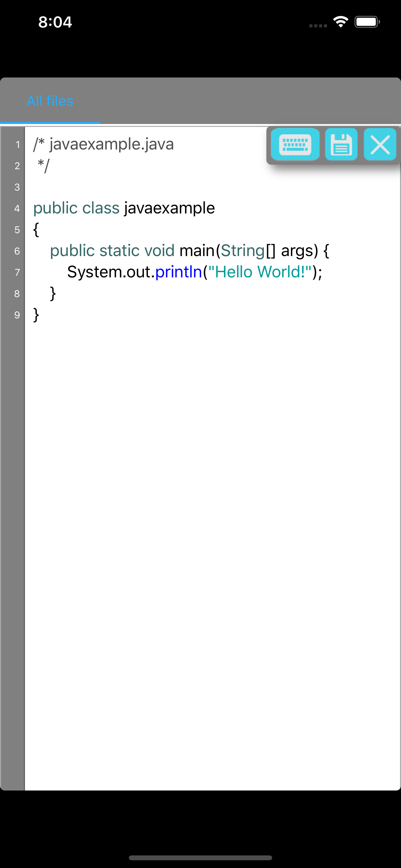Toggle the on-screen keyboard icon

[x=295, y=145]
